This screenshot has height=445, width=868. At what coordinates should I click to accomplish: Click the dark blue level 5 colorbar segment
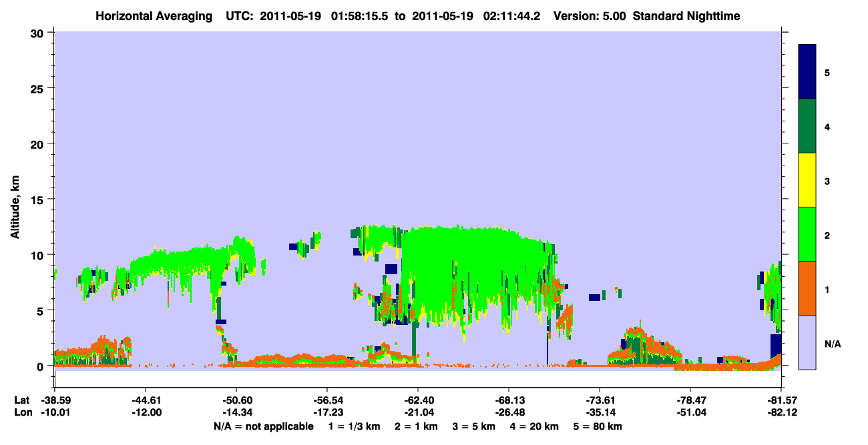[807, 72]
